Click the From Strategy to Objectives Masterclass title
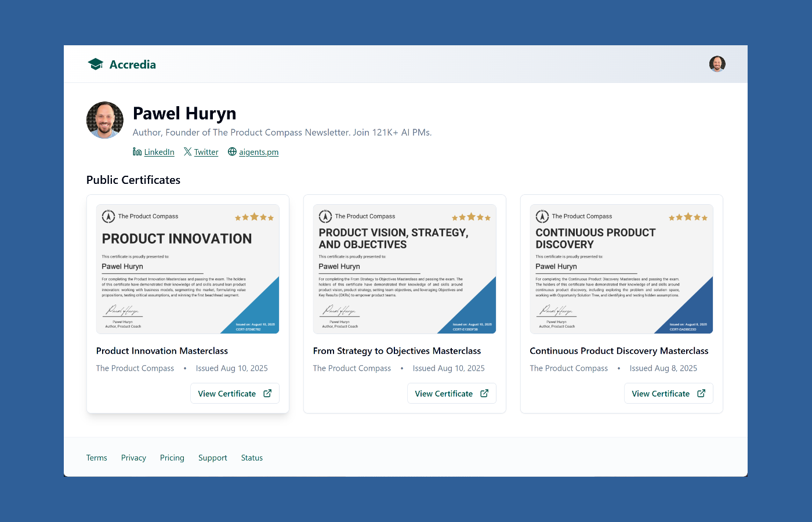Image resolution: width=812 pixels, height=522 pixels. tap(397, 351)
